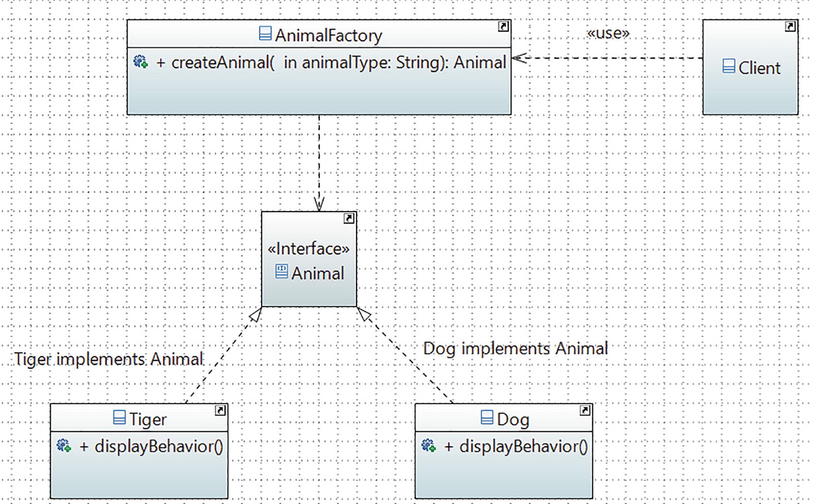Click the Dog class icon
Viewport: 814px width, 504px height.
pyautogui.click(x=487, y=418)
